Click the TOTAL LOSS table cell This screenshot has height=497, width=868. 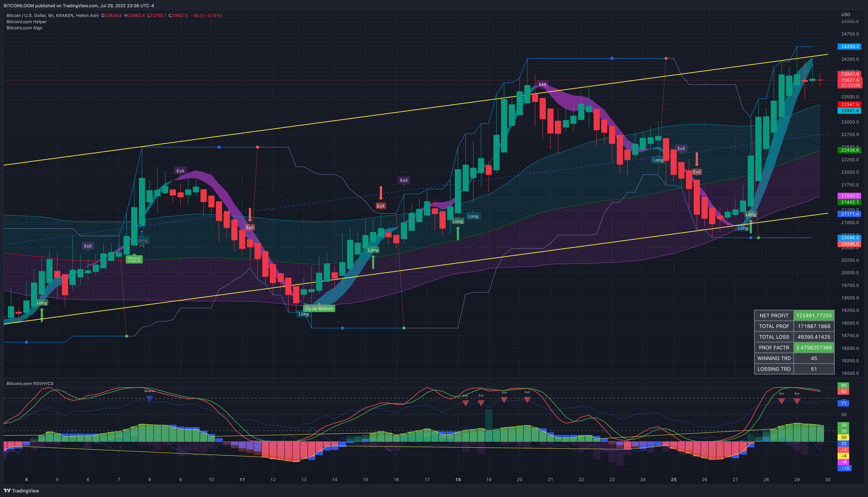pyautogui.click(x=774, y=337)
